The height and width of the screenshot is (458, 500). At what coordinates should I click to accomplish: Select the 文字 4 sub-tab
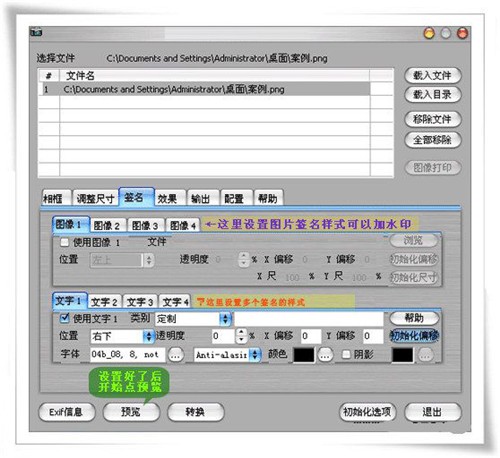click(x=175, y=302)
